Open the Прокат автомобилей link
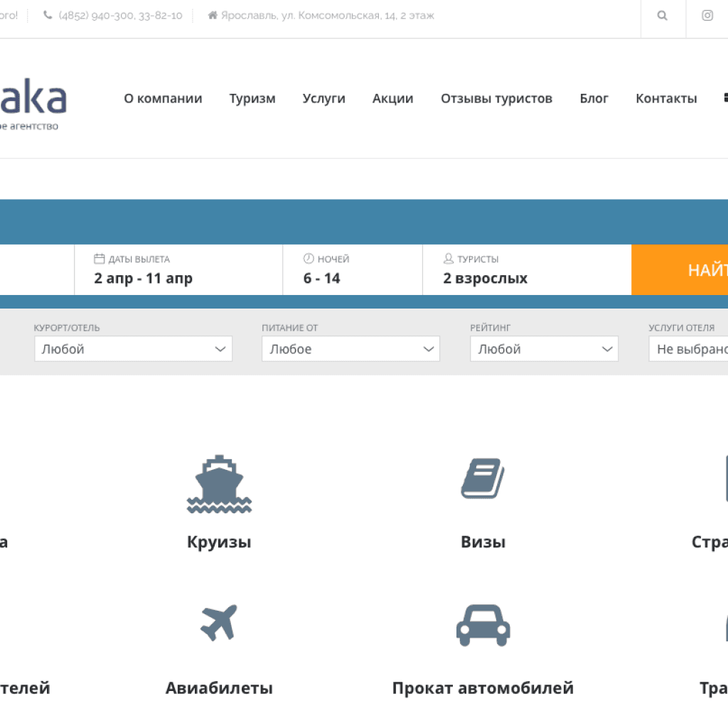The image size is (728, 728). tap(483, 688)
